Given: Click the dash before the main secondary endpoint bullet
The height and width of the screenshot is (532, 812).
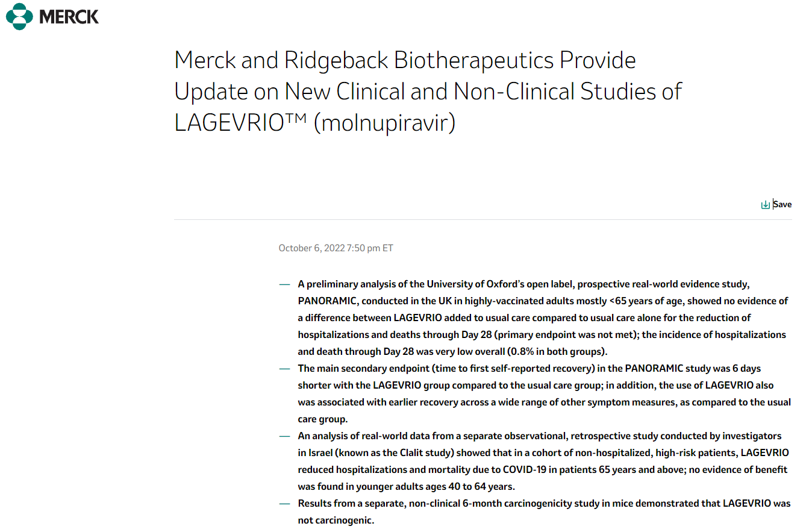Looking at the screenshot, I should [x=284, y=369].
